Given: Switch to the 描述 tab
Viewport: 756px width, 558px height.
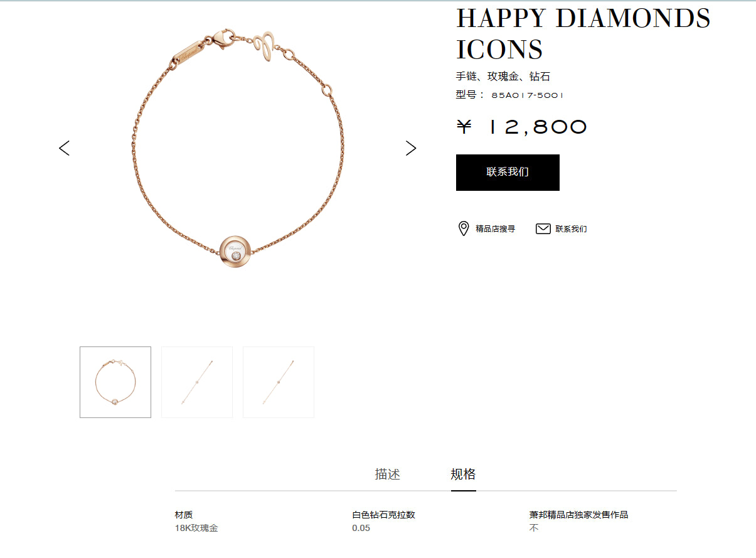Looking at the screenshot, I should pos(388,475).
